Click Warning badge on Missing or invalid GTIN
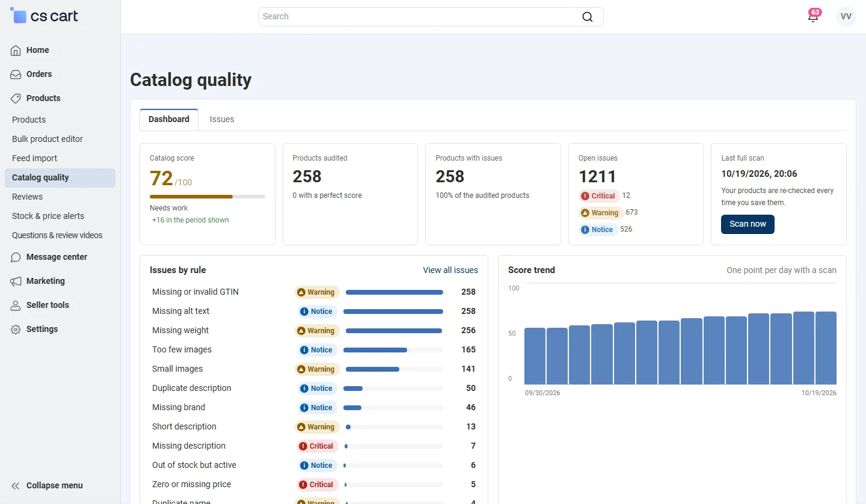The height and width of the screenshot is (504, 866). pyautogui.click(x=317, y=292)
